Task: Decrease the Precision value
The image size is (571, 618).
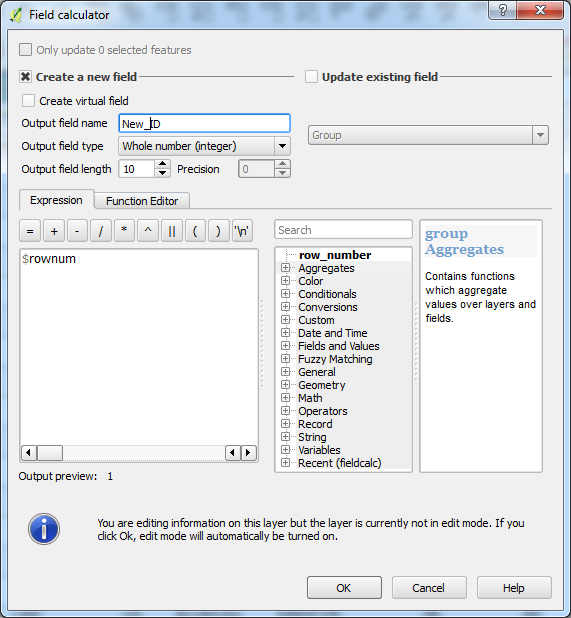Action: tap(282, 173)
